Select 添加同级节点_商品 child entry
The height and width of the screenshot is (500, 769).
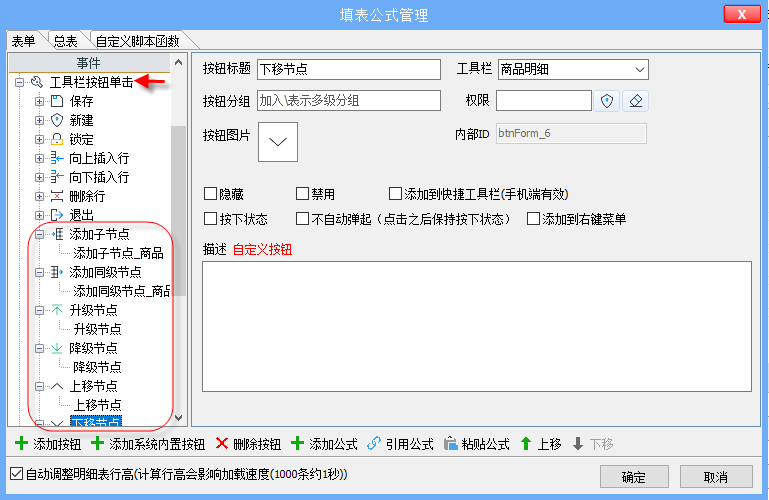[122, 291]
